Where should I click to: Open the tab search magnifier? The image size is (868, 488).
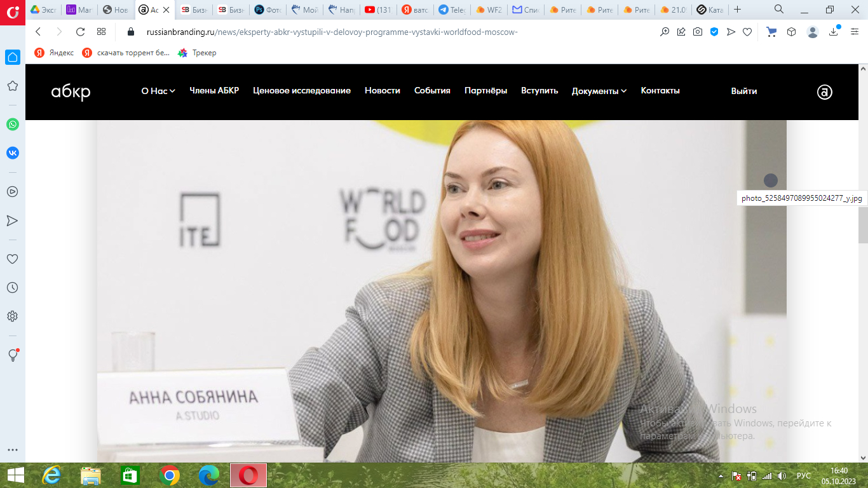pos(779,10)
